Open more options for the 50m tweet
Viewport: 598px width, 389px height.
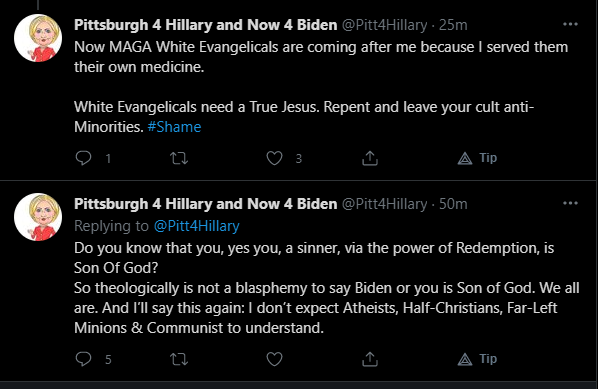[x=570, y=203]
